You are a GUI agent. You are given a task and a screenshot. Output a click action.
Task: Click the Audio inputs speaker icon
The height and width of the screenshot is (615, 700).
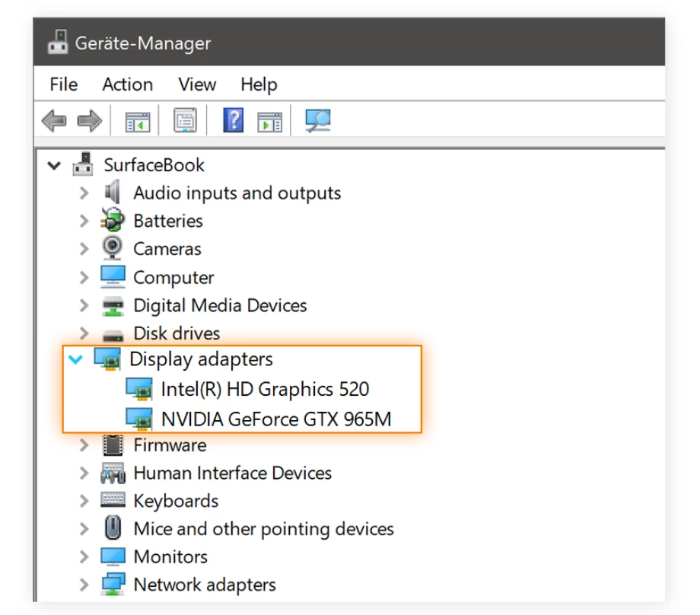click(x=112, y=193)
